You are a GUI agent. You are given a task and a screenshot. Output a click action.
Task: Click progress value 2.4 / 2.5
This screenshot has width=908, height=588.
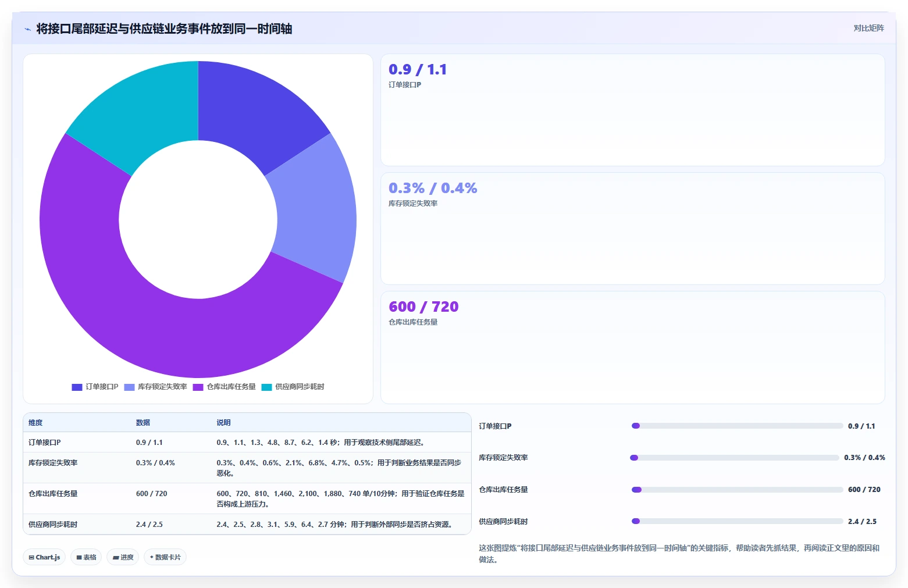(862, 522)
